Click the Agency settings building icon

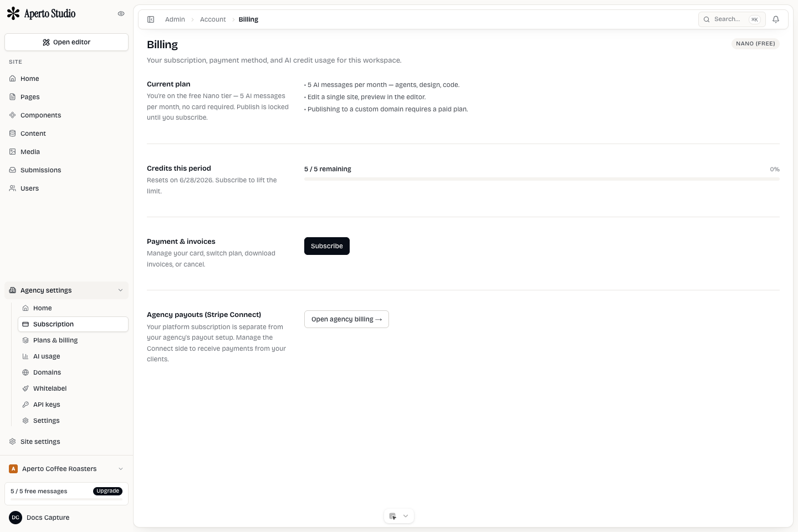tap(13, 290)
